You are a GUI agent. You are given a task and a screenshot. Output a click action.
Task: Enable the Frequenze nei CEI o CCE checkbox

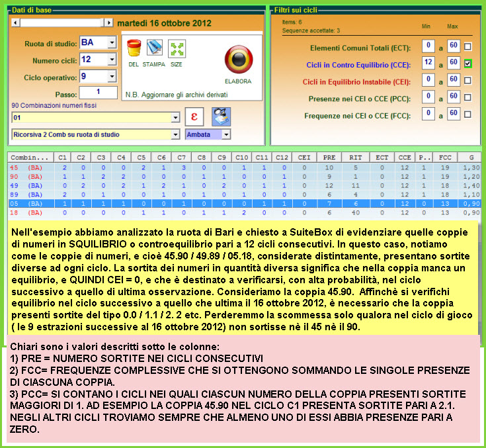[x=467, y=114]
